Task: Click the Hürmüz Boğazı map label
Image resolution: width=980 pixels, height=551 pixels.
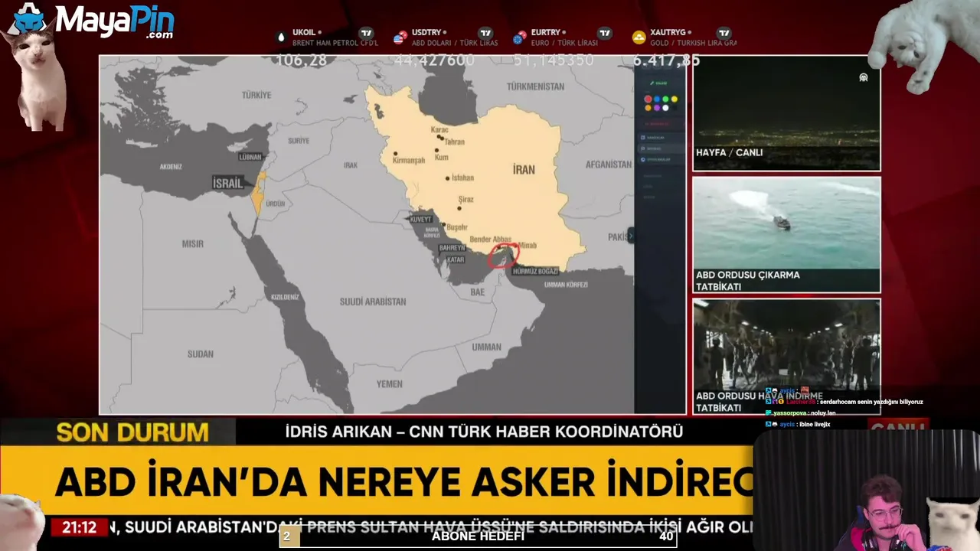Action: pos(535,272)
